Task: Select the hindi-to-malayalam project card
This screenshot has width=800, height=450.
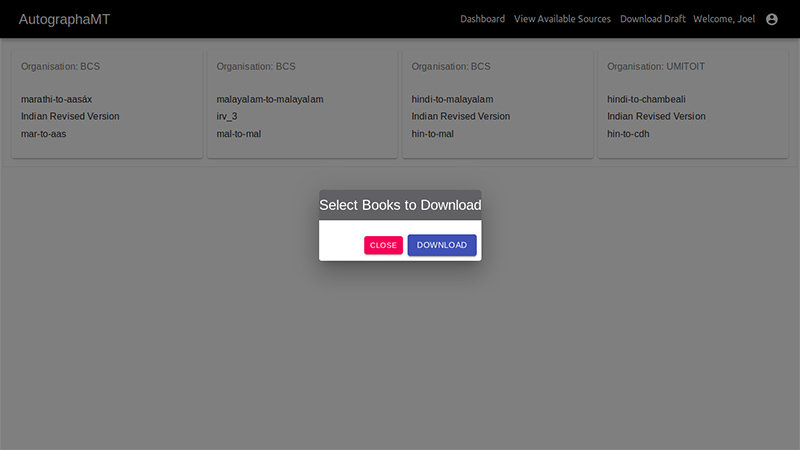Action: 497,104
